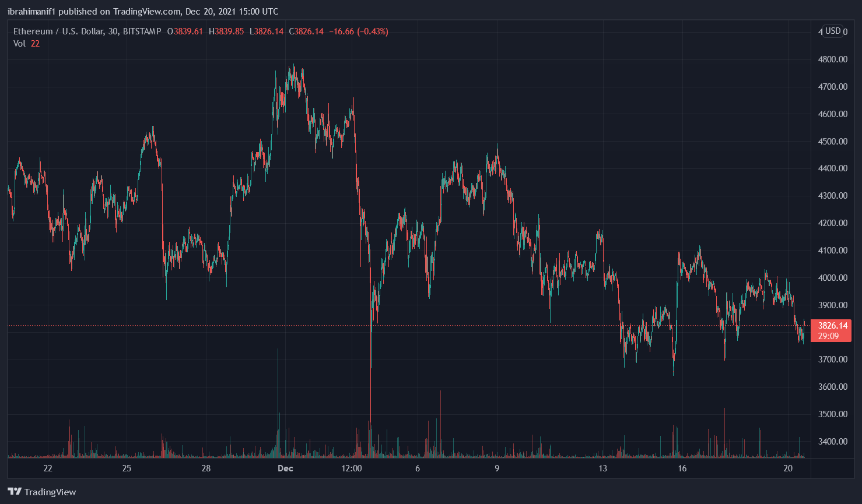This screenshot has width=862, height=504.
Task: Click the red 3826.14 current price label
Action: (x=832, y=326)
